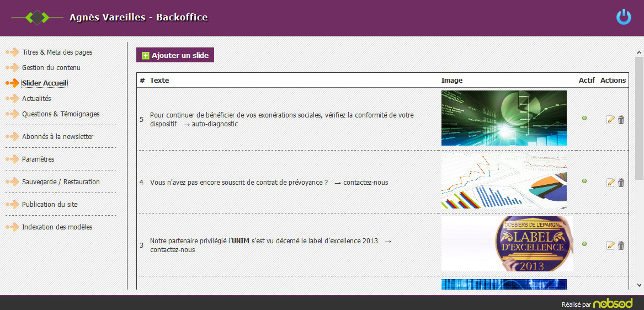Click colorful charts thumbnail of slide 4
Screen dimensions: 644x310
click(504, 181)
